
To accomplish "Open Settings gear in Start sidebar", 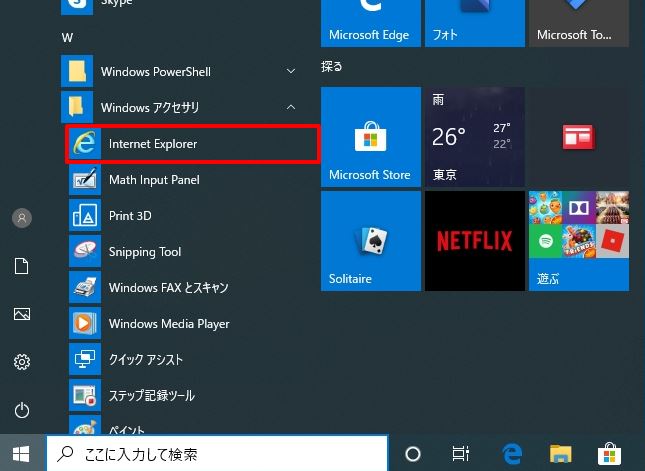I will click(22, 362).
